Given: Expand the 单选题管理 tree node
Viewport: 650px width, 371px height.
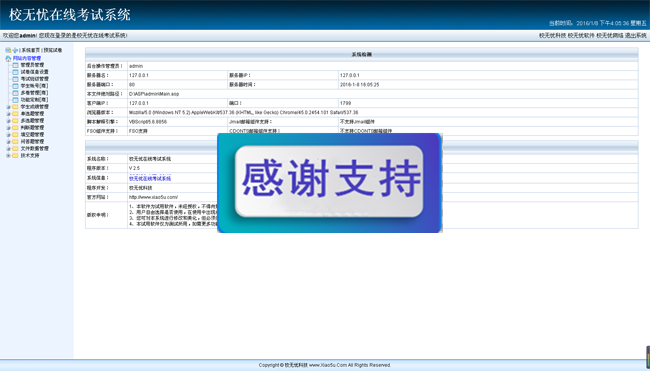Looking at the screenshot, I should 8,114.
